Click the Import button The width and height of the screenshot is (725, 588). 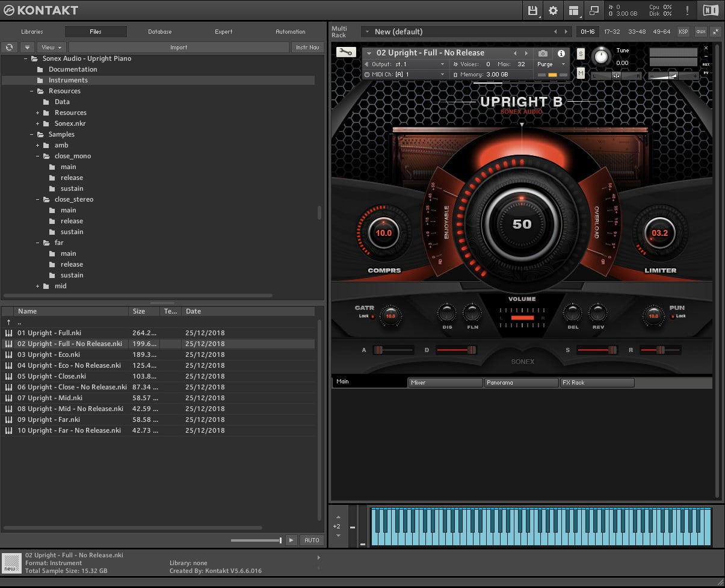pos(179,47)
